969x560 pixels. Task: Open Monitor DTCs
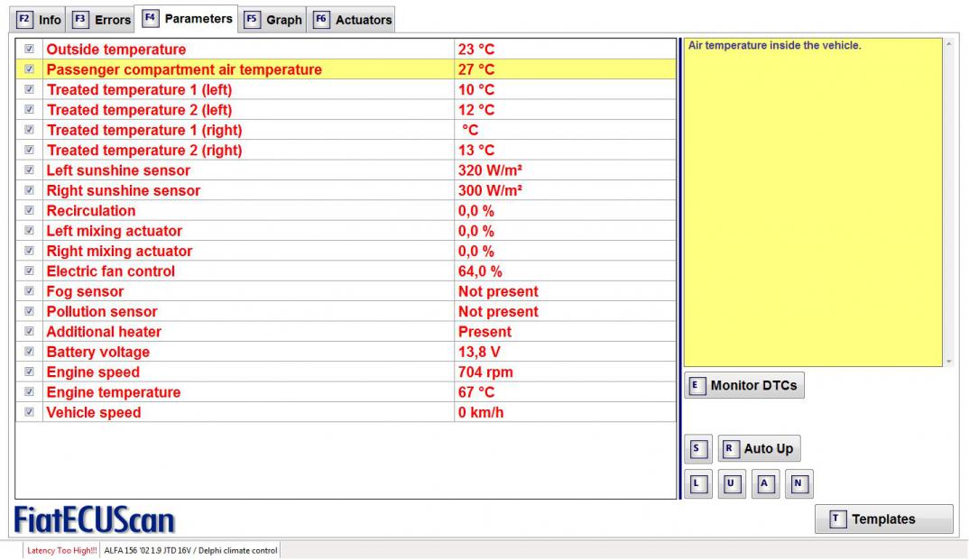[x=743, y=385]
